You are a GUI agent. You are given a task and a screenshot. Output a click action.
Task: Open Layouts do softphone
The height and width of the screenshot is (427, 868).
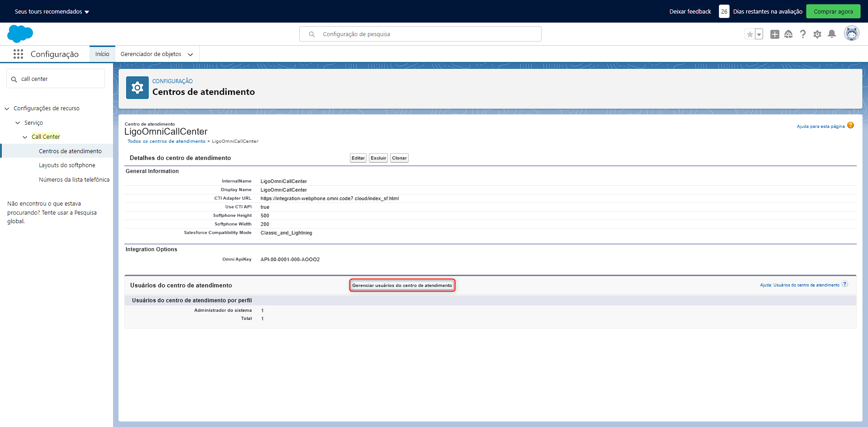(67, 165)
